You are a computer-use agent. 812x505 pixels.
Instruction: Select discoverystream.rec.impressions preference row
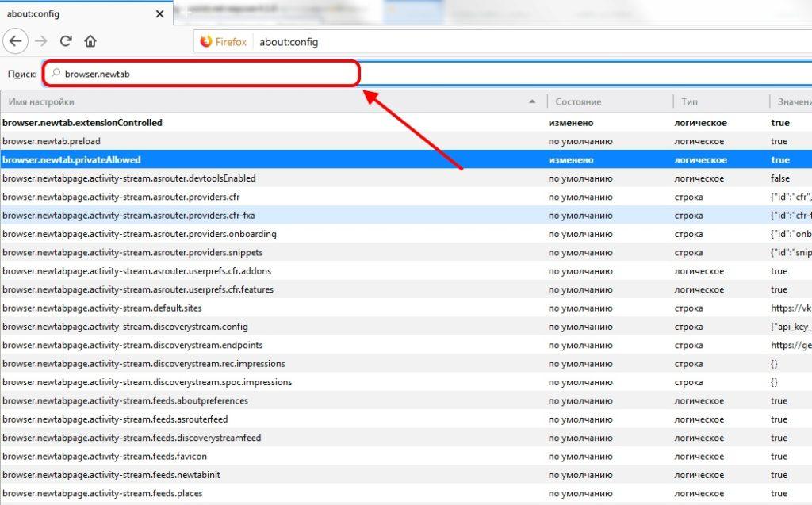(x=406, y=364)
